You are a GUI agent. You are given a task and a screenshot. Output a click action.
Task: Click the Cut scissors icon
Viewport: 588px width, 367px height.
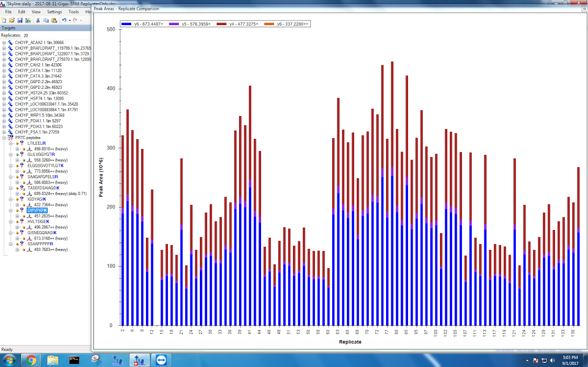coord(38,20)
